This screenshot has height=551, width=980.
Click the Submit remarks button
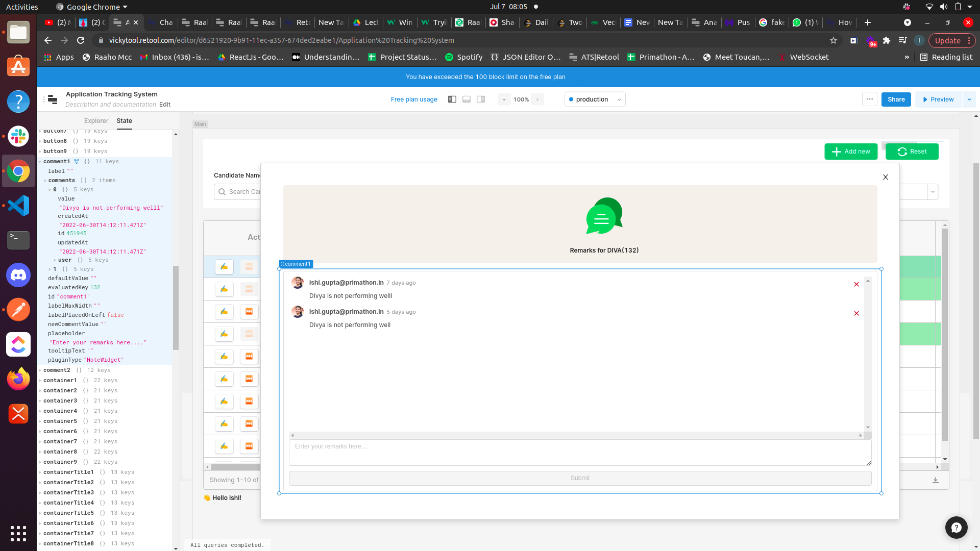[x=580, y=478]
